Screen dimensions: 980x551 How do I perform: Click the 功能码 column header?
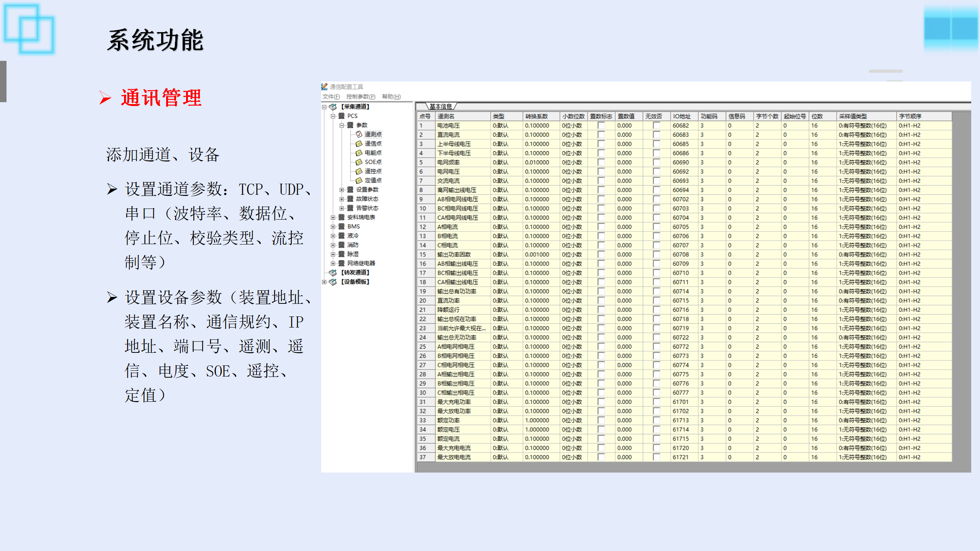tap(712, 116)
